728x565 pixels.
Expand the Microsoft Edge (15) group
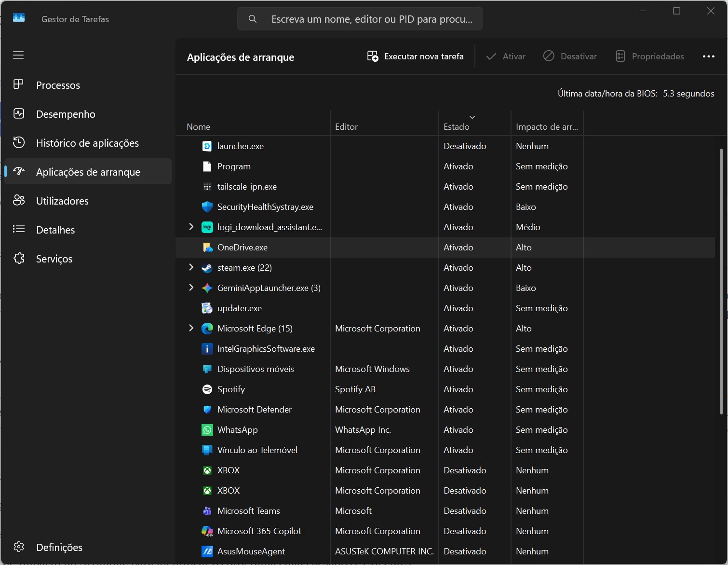pos(191,328)
